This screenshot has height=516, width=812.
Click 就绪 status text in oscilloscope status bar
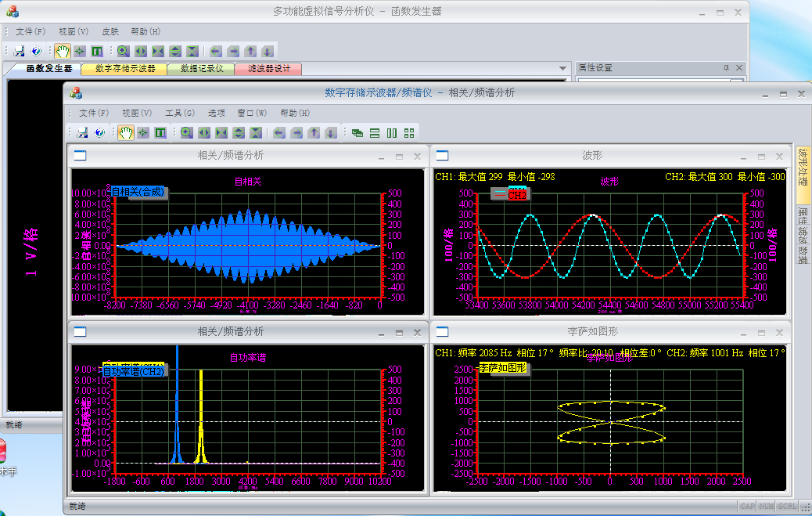coord(77,506)
